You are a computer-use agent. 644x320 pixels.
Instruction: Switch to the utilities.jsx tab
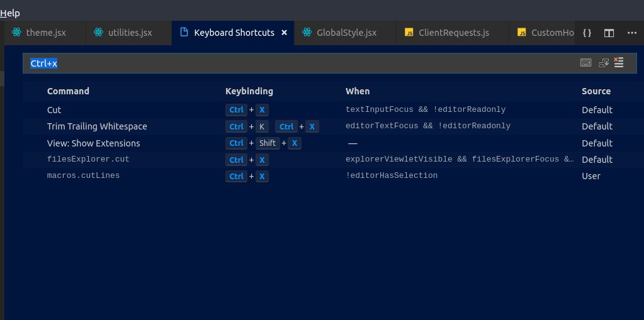[129, 33]
